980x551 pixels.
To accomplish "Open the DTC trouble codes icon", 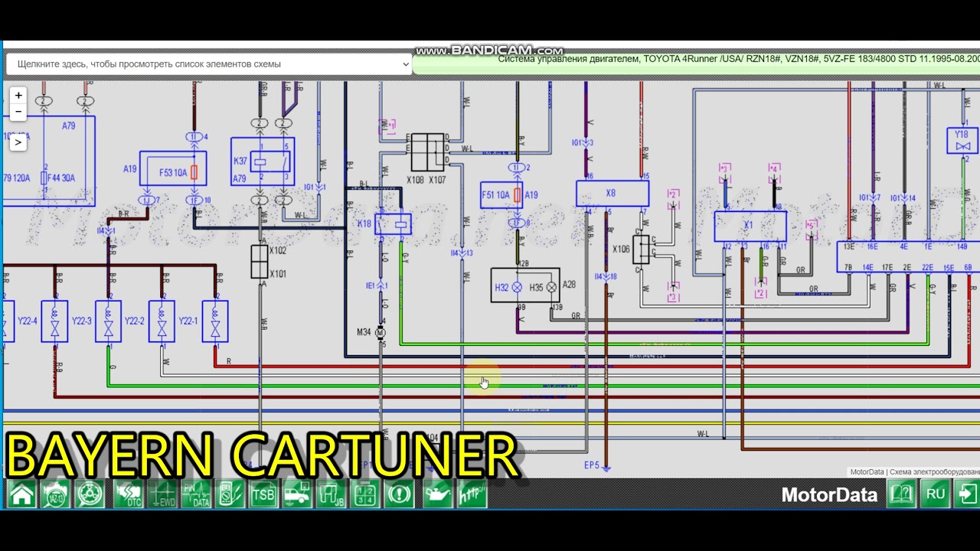I will point(128,494).
